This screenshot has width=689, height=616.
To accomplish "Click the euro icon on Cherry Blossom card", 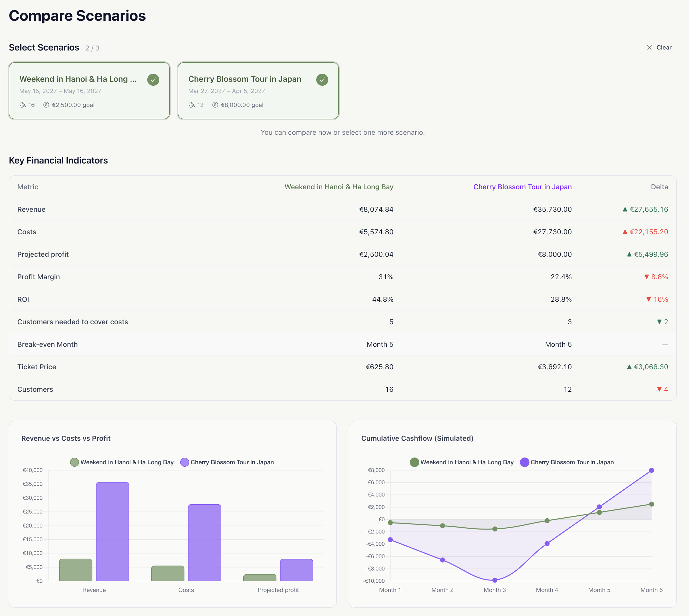I will [x=215, y=105].
